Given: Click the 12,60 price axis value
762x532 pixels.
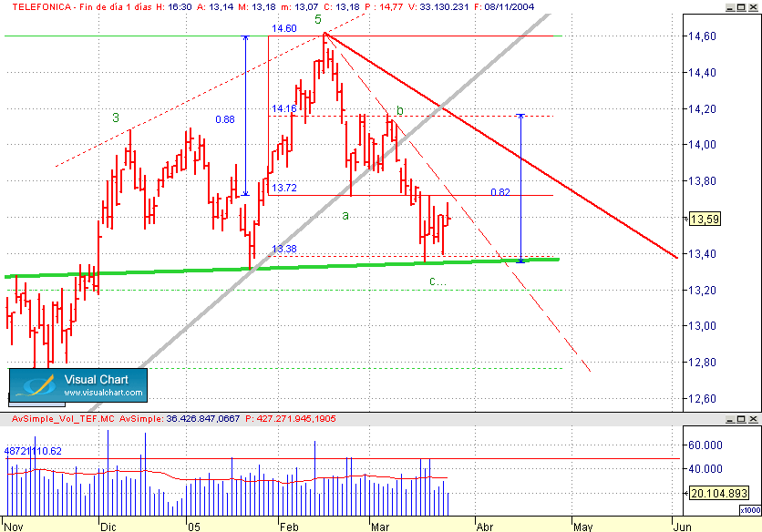Looking at the screenshot, I should click(702, 399).
